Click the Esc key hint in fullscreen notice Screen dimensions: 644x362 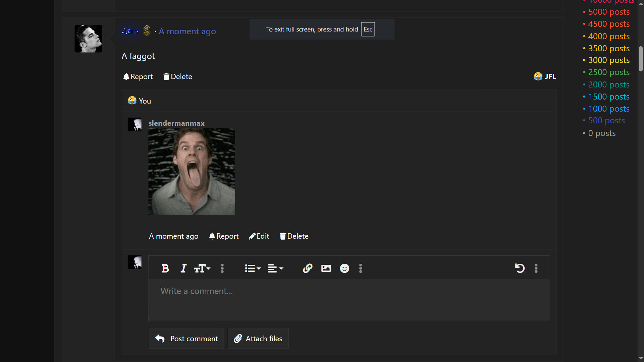click(x=368, y=29)
